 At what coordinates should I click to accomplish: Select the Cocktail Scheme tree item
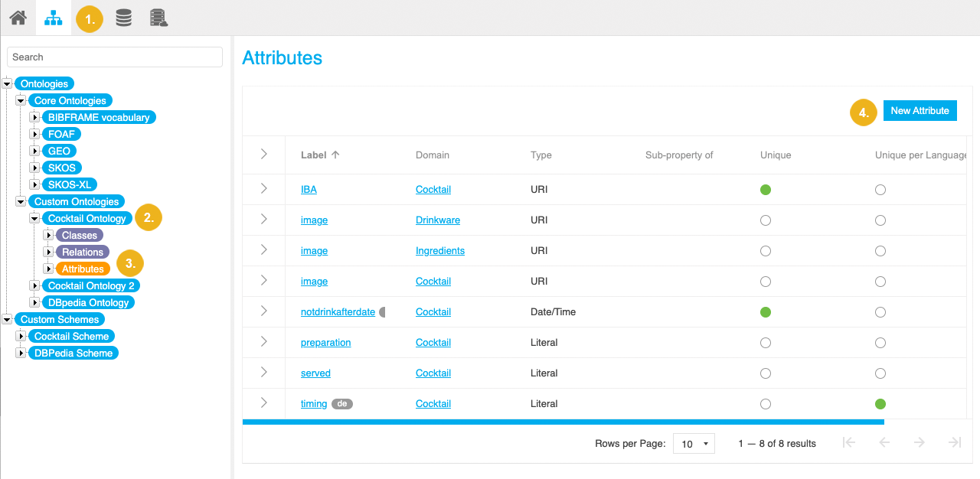[x=71, y=337]
